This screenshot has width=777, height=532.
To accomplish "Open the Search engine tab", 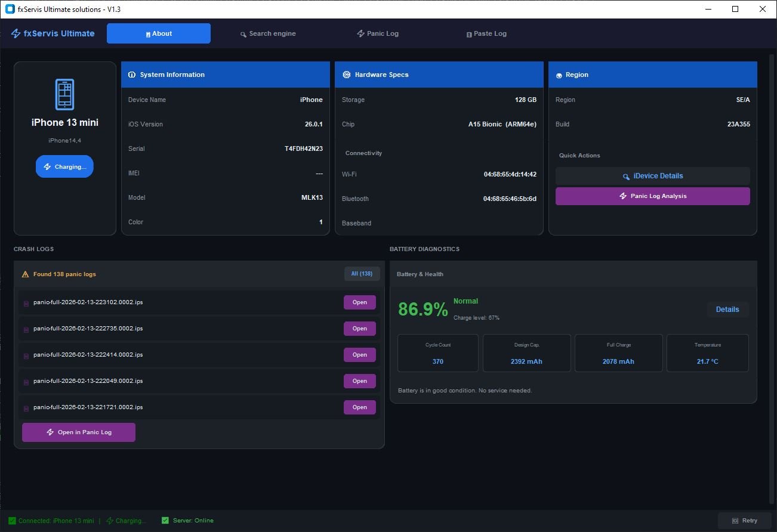I will 268,33.
